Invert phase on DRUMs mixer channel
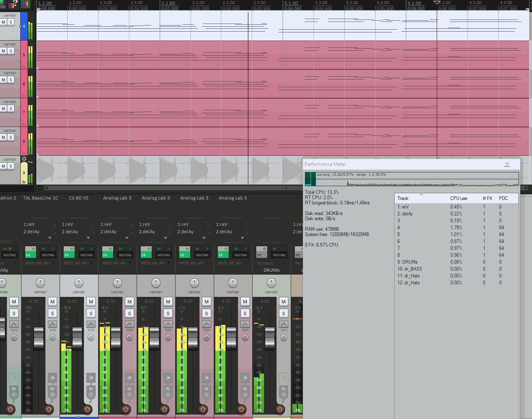 coord(283,337)
